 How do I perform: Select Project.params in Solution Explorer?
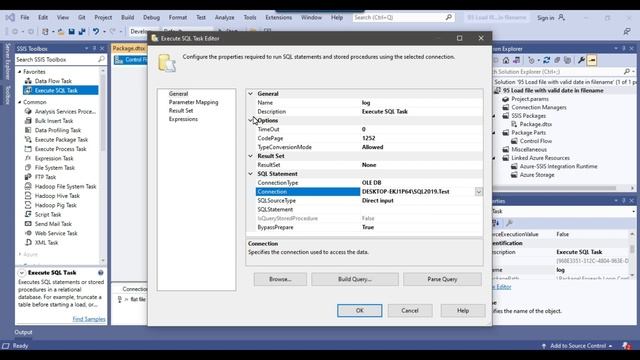(530, 99)
